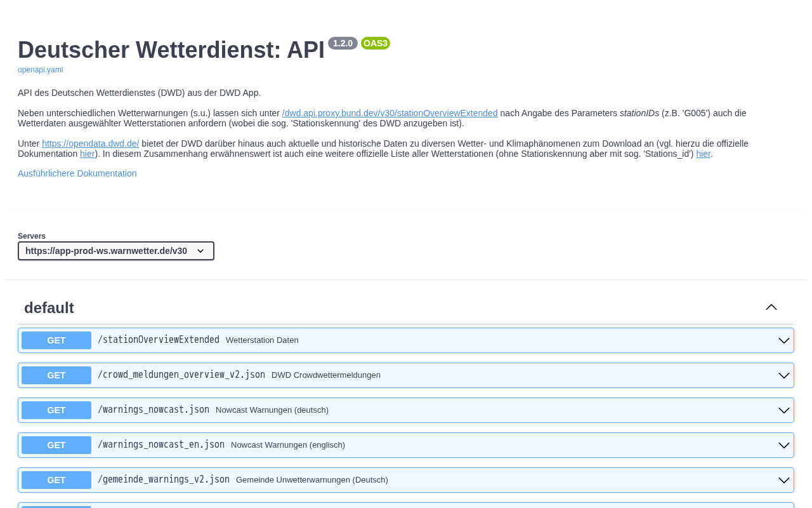
Task: Follow the stationOverviewExtended proxy URL link
Action: 390,113
